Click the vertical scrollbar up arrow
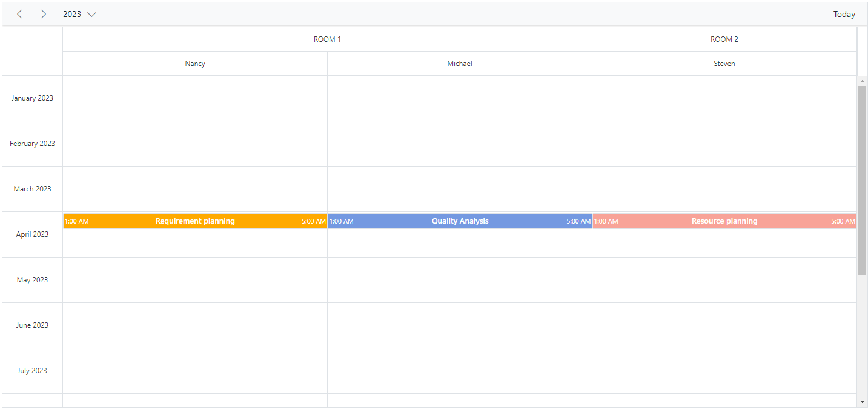This screenshot has width=868, height=409. [862, 81]
